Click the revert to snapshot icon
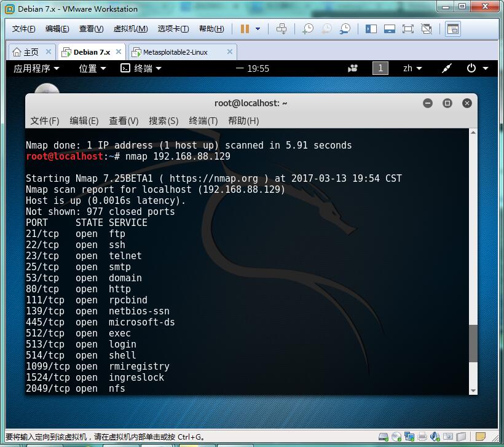Image resolution: width=504 pixels, height=447 pixels. point(326,29)
